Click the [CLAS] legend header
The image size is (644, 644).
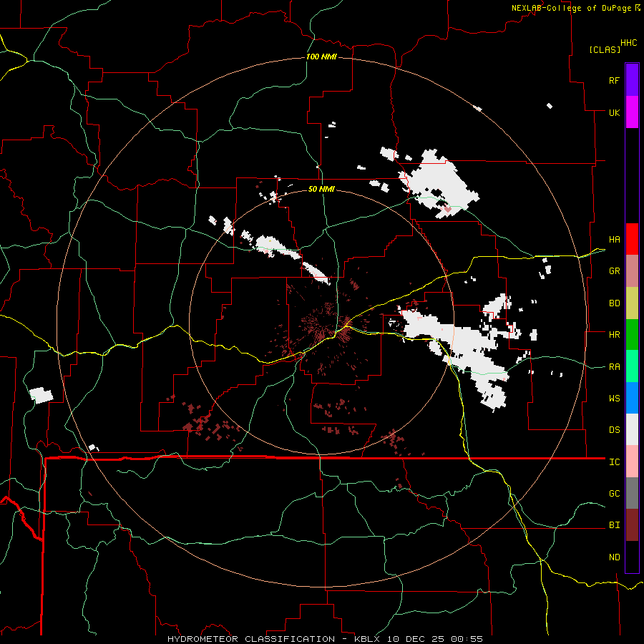tap(605, 49)
